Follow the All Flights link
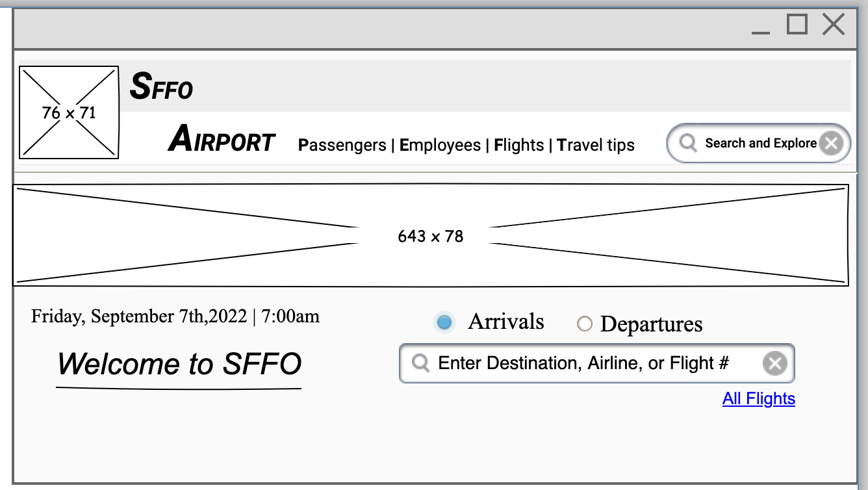 pos(759,398)
